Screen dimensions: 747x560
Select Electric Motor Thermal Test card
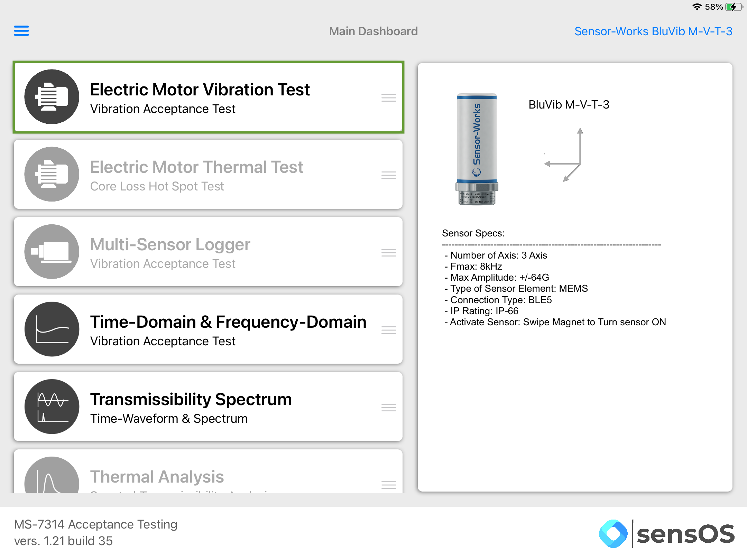click(x=208, y=174)
